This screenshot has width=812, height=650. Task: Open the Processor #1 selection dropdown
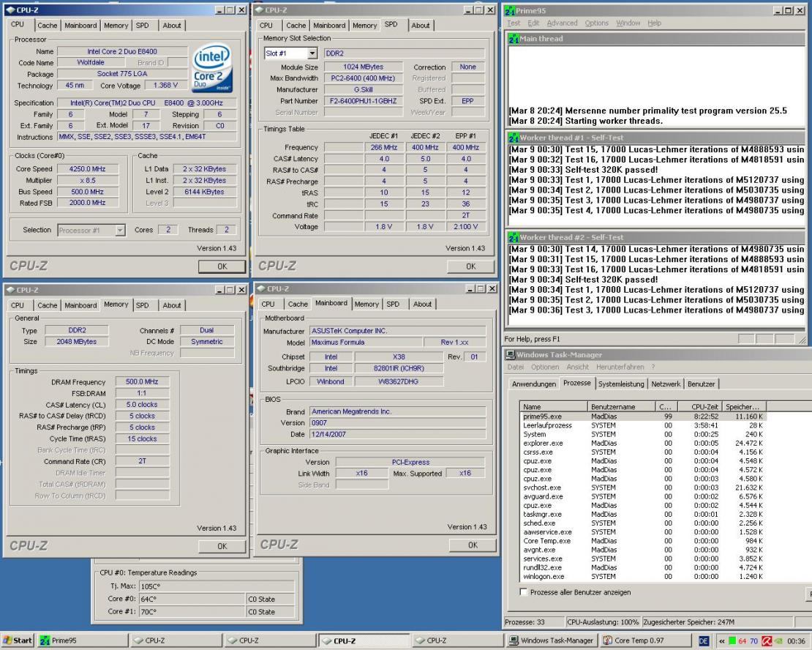[x=120, y=230]
